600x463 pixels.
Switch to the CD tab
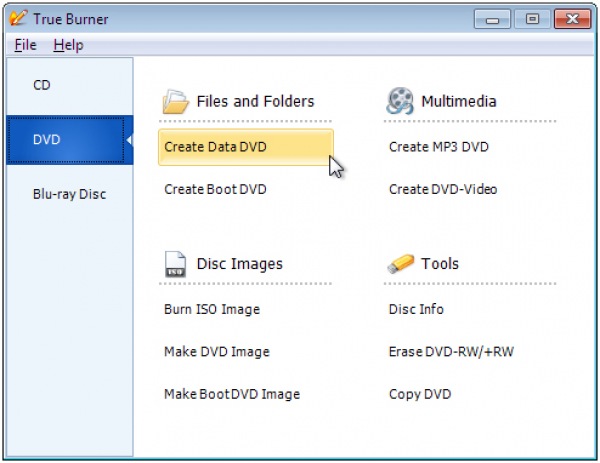(x=42, y=85)
